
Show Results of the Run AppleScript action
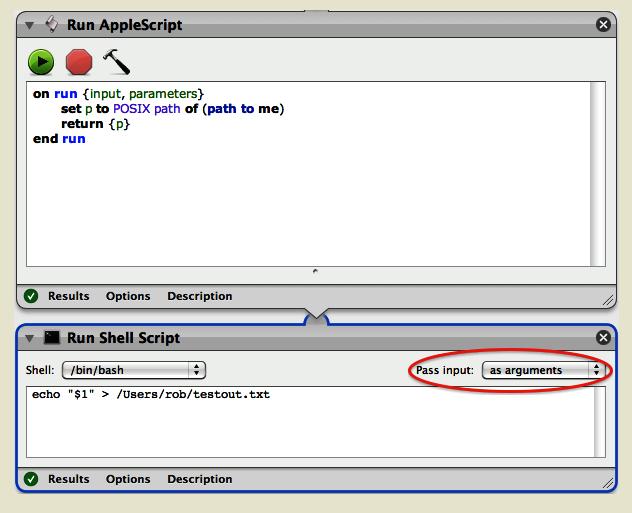coord(69,296)
